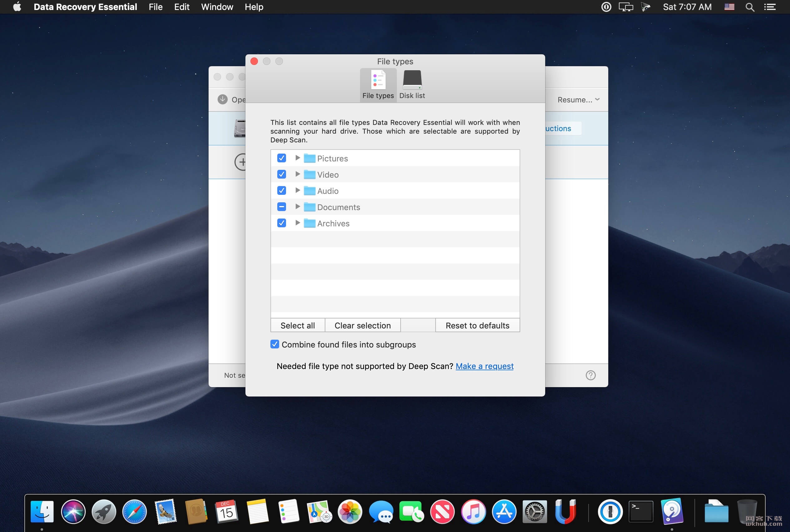Click the Clear selection button
Image resolution: width=790 pixels, height=532 pixels.
pos(363,325)
